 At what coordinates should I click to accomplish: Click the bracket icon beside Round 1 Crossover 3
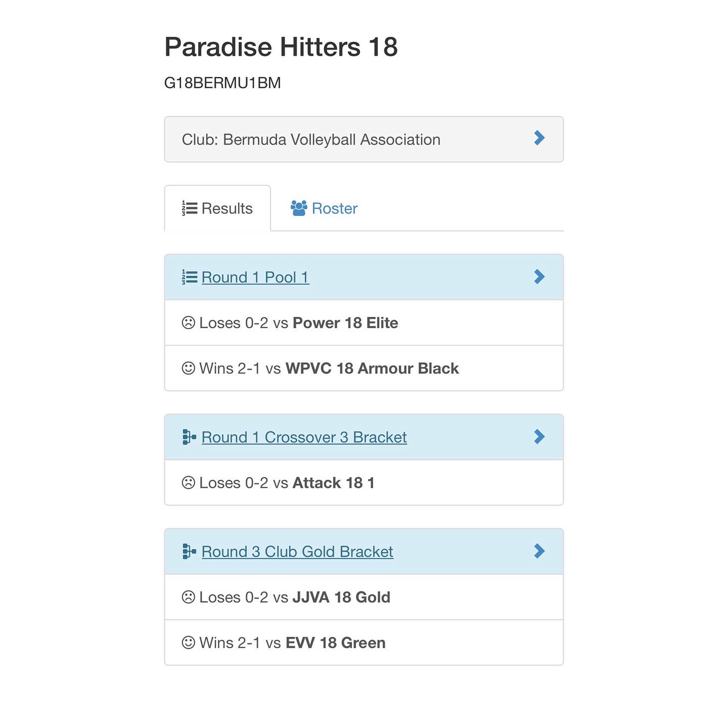(189, 437)
